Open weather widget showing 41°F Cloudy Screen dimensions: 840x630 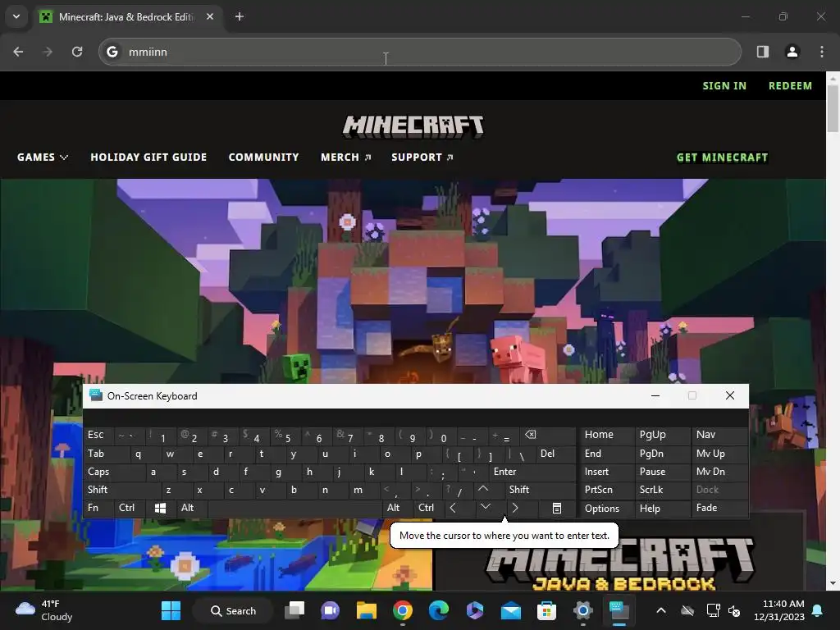44,610
